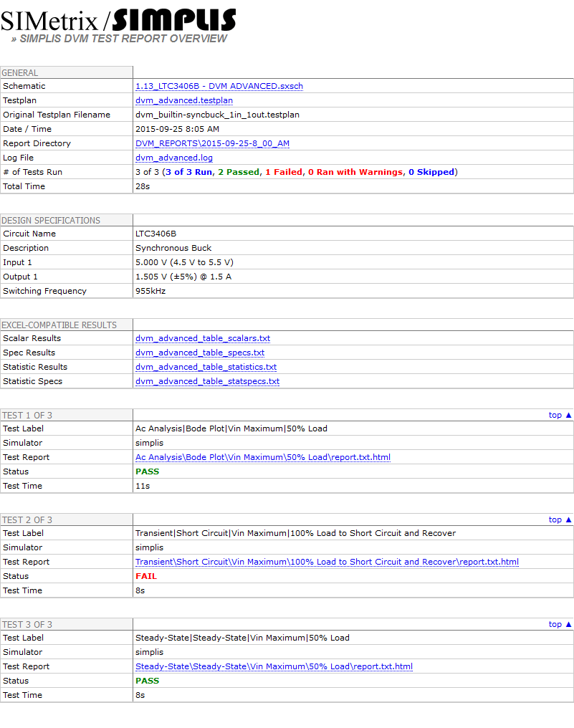The height and width of the screenshot is (728, 574).
Task: Click the 'TEST 1 OF 3' section header
Action: click(27, 416)
